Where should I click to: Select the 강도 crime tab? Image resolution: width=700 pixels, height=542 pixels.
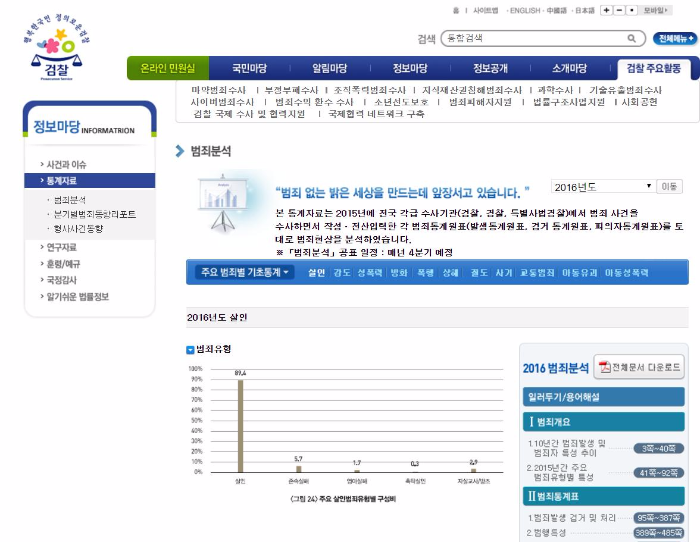[342, 272]
